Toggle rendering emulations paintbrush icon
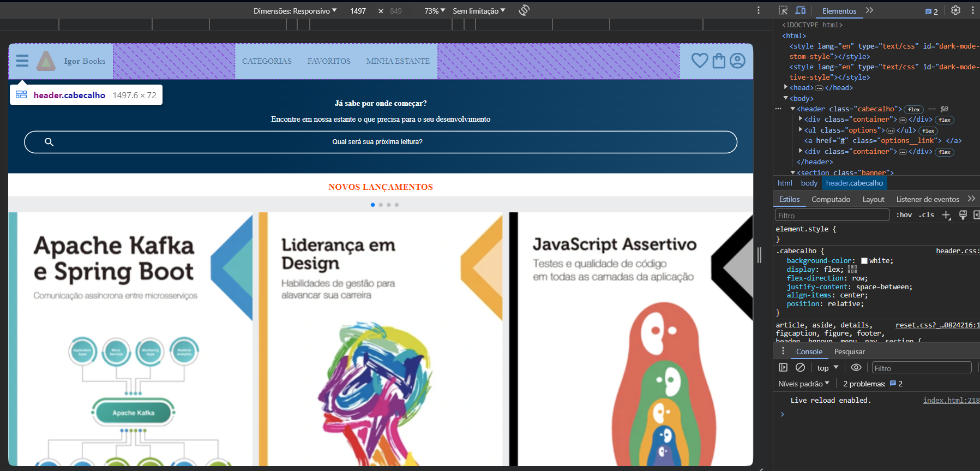980x471 pixels. click(x=963, y=215)
